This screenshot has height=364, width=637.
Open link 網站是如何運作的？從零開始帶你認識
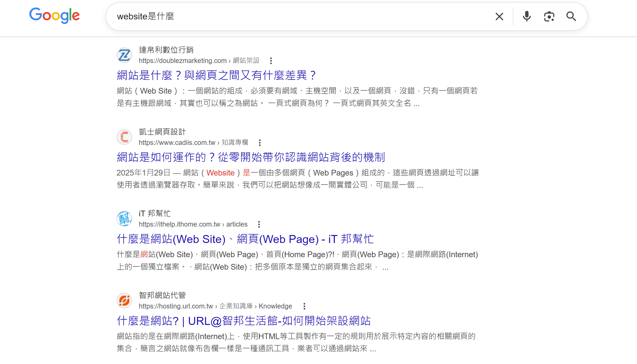tap(251, 157)
